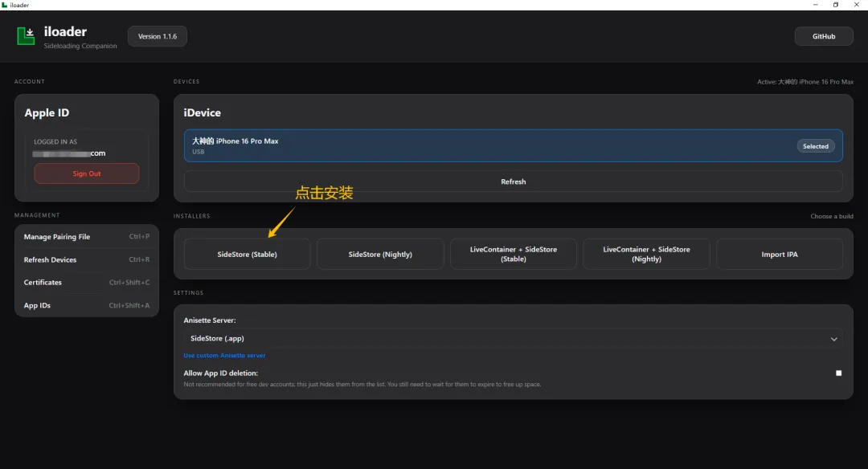868x469 pixels.
Task: Install SideStore (Stable)
Action: 247,255
